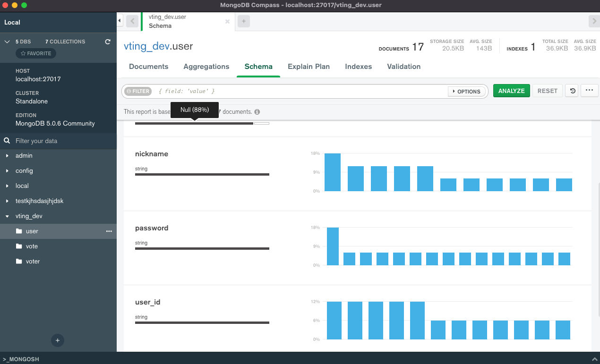
Task: Click the password field name
Action: click(x=152, y=228)
